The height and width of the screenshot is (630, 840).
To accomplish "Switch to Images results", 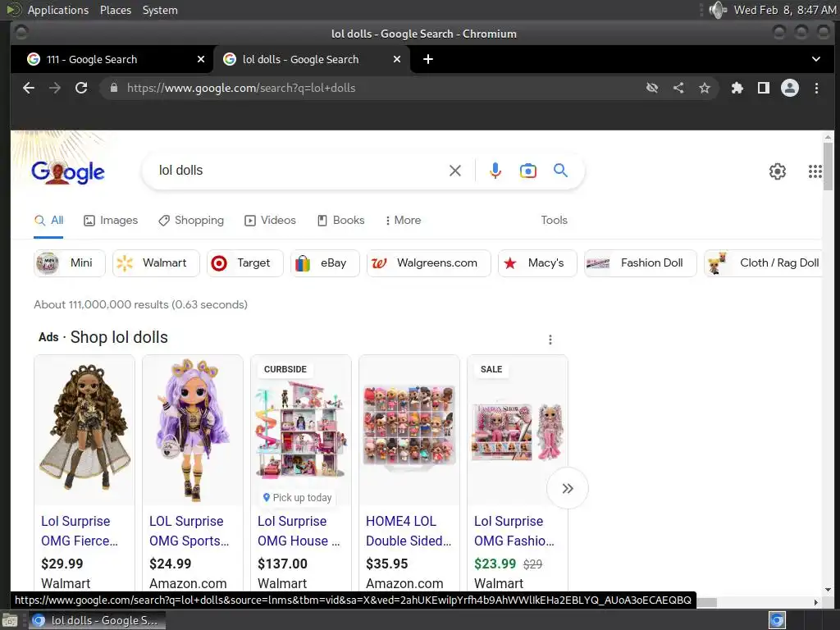I will click(x=111, y=220).
